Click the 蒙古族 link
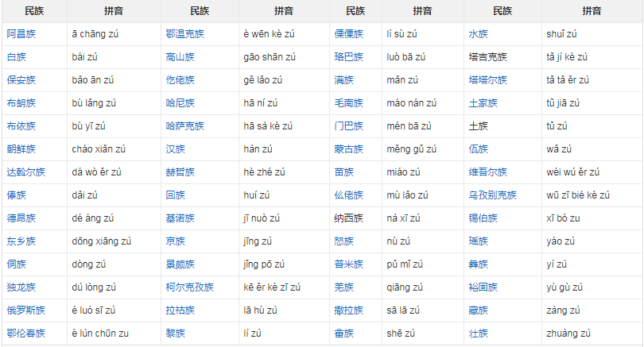This screenshot has width=644, height=347. point(349,149)
